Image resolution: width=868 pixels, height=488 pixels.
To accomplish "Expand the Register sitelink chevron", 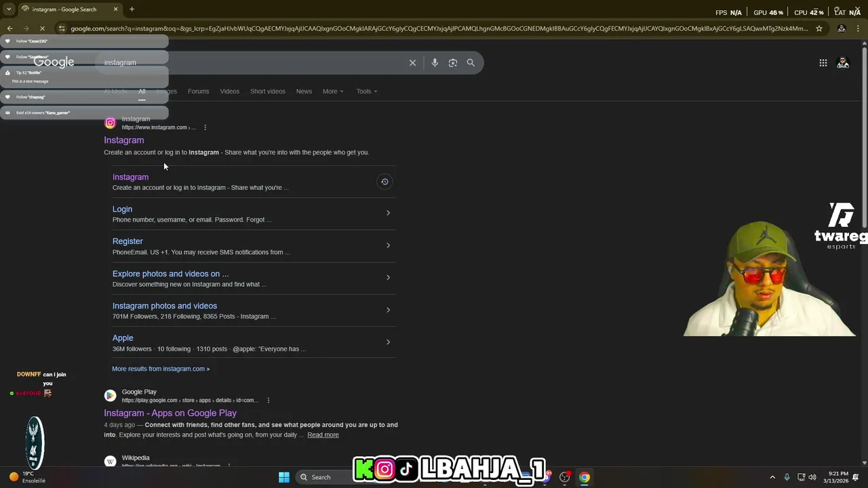I will (388, 245).
